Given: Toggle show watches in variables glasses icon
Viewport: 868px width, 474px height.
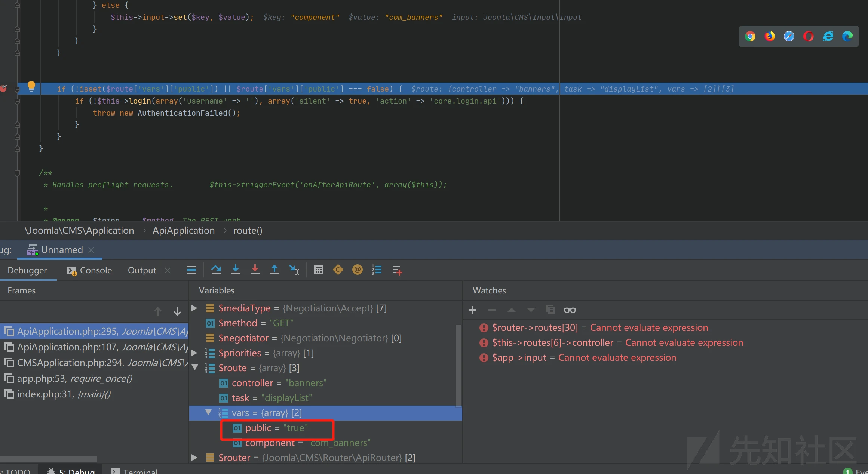Looking at the screenshot, I should click(570, 310).
